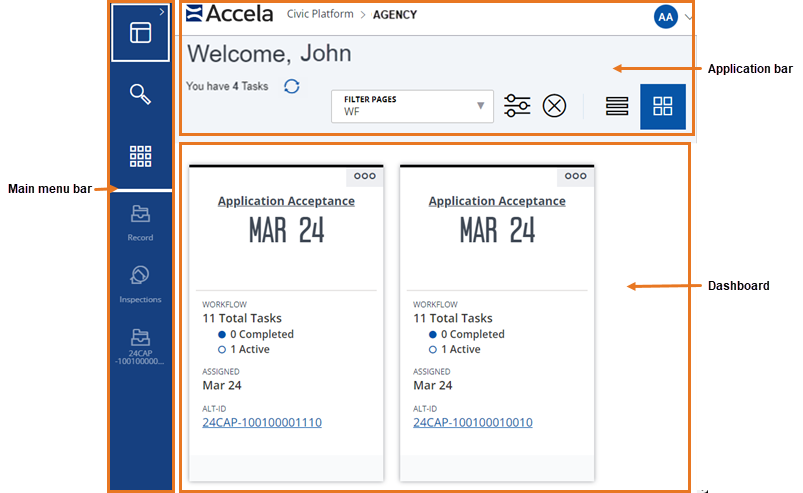Open record link 24CAP-100100001110

(x=262, y=423)
